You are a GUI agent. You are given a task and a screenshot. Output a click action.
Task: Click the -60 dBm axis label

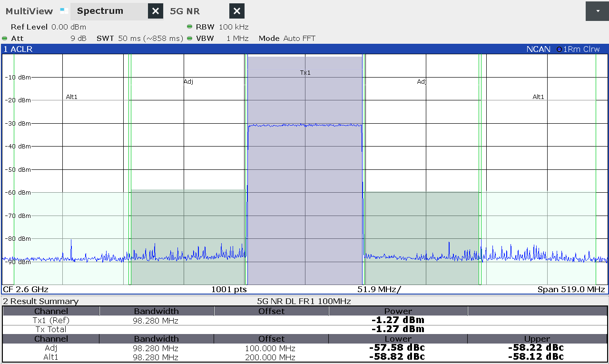coord(18,193)
